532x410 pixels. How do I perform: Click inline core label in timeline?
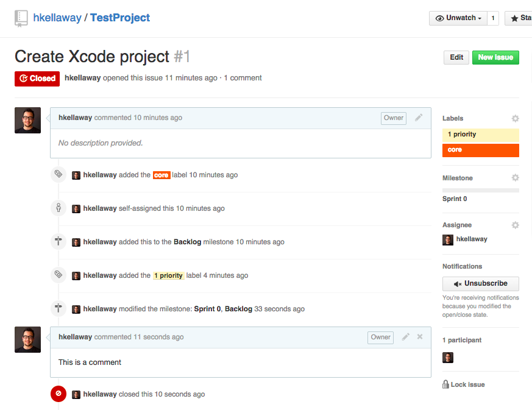(161, 175)
